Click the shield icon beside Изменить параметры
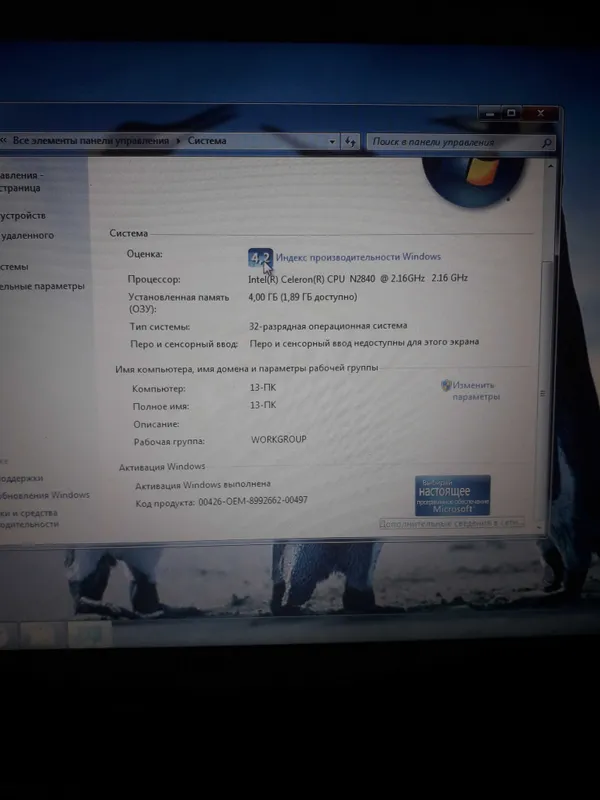The image size is (600, 800). pos(446,385)
